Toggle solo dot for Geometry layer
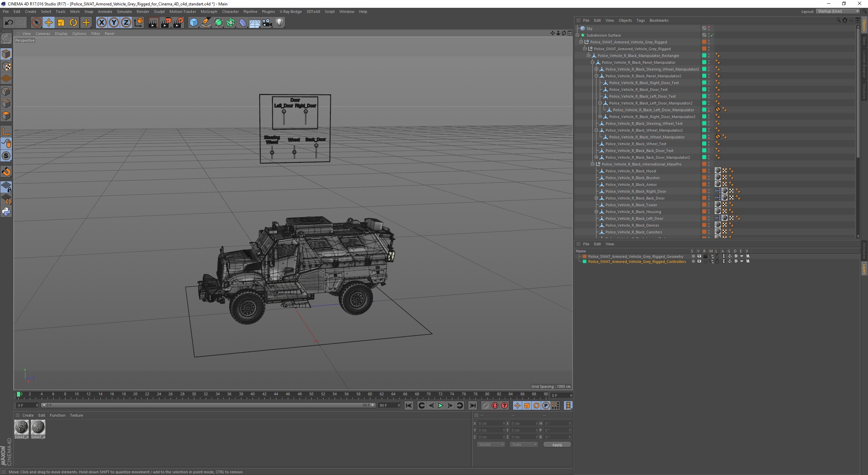 [x=693, y=256]
